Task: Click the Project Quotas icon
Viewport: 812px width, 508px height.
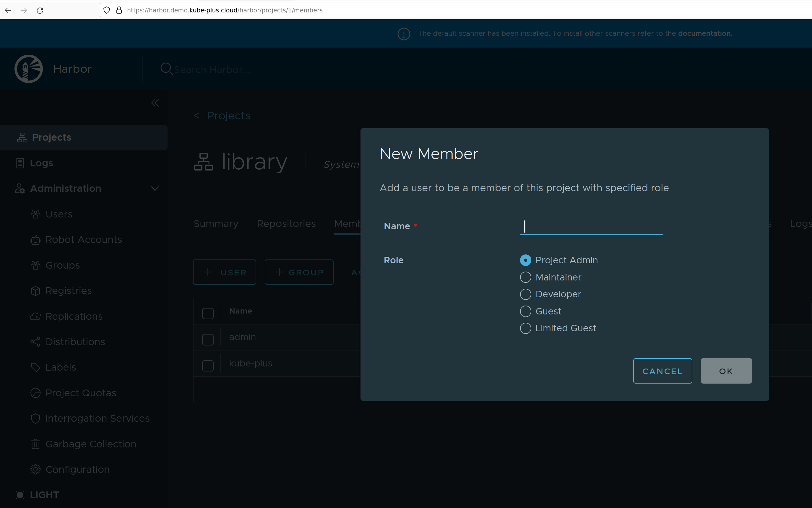Action: point(35,393)
